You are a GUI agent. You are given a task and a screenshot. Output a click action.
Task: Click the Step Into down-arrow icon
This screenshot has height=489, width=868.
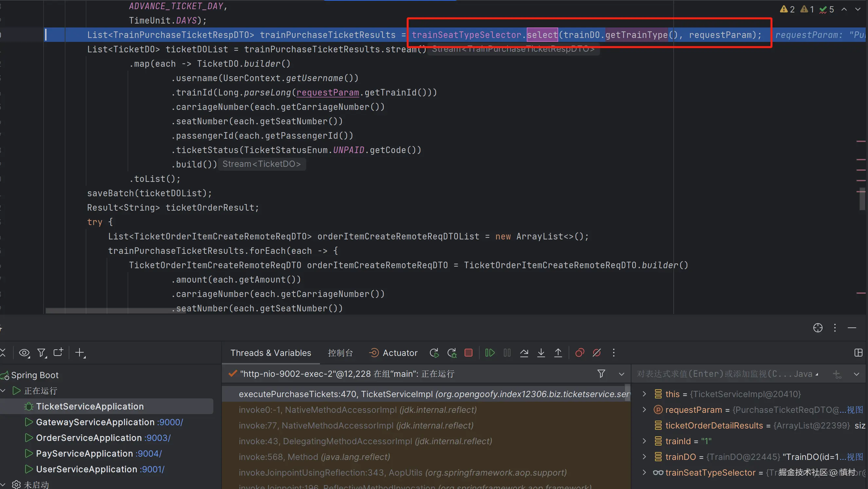(x=541, y=353)
